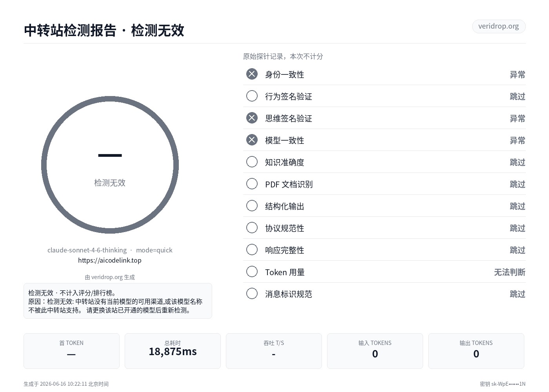The image size is (549, 392).
Task: Click the X icon beside 模型一致性
Action: point(252,140)
